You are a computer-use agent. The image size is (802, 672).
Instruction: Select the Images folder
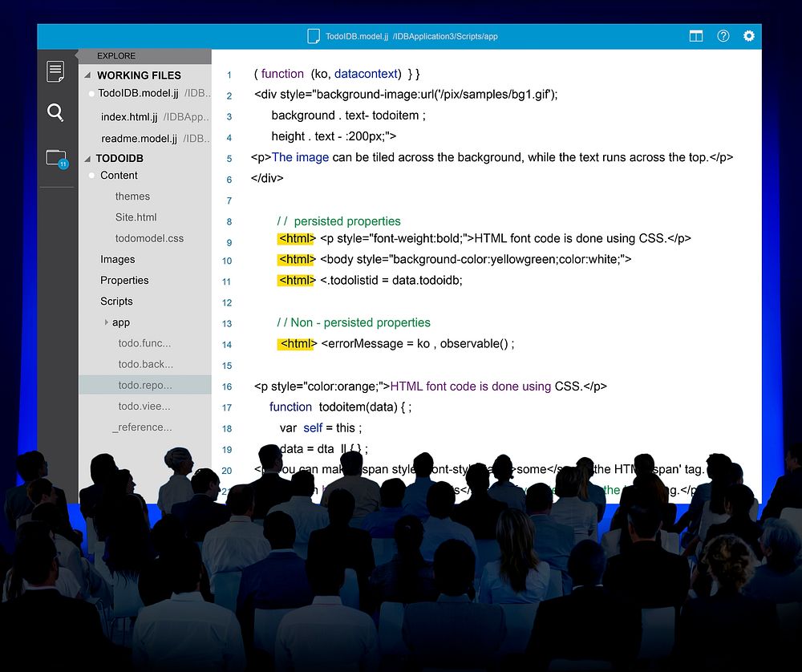coord(117,259)
